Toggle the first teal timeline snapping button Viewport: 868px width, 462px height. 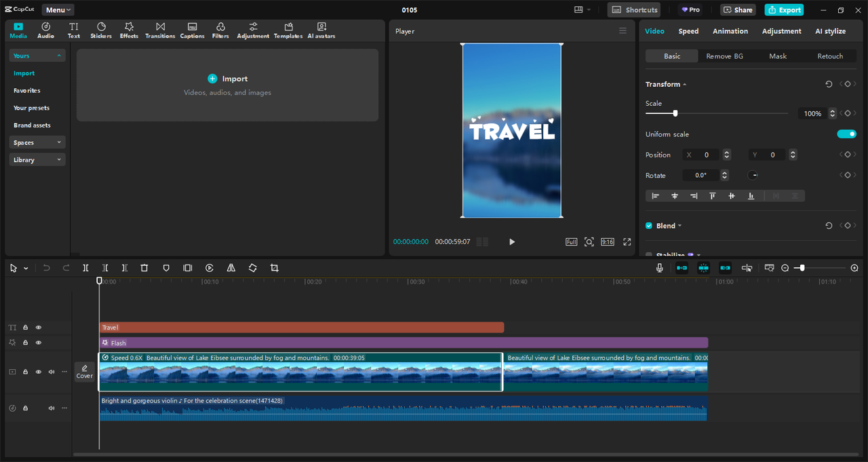(682, 268)
